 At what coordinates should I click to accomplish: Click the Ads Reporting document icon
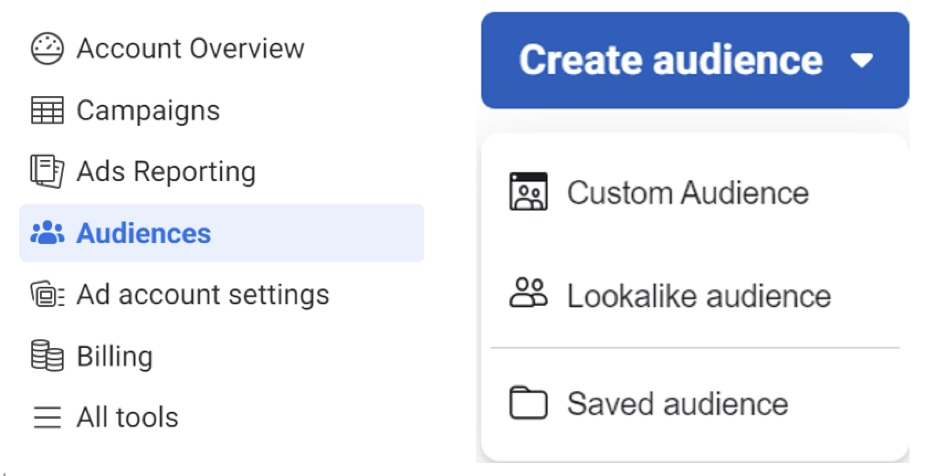(47, 171)
